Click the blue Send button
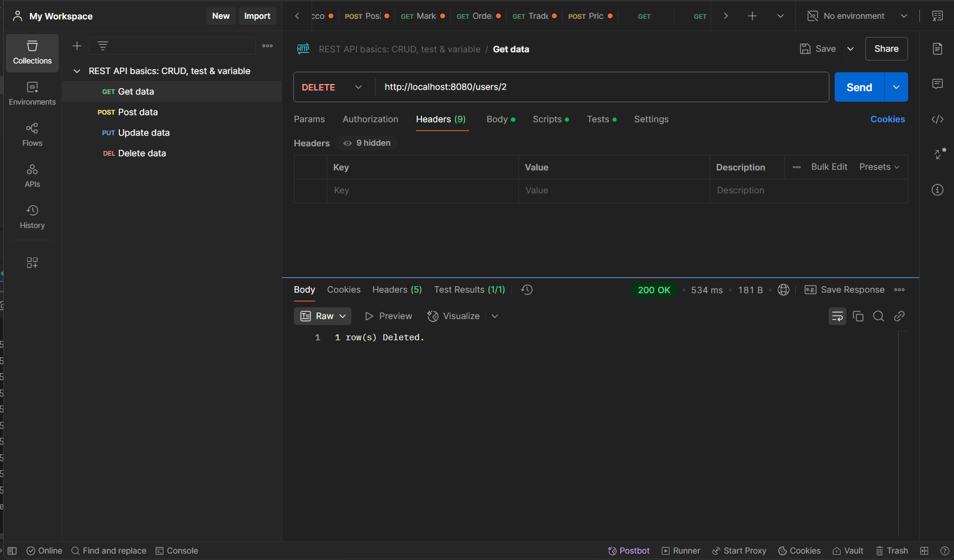Image resolution: width=954 pixels, height=560 pixels. click(859, 87)
